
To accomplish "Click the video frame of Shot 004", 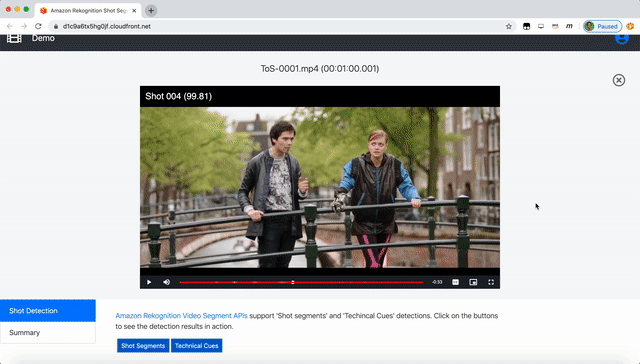I will coord(320,187).
